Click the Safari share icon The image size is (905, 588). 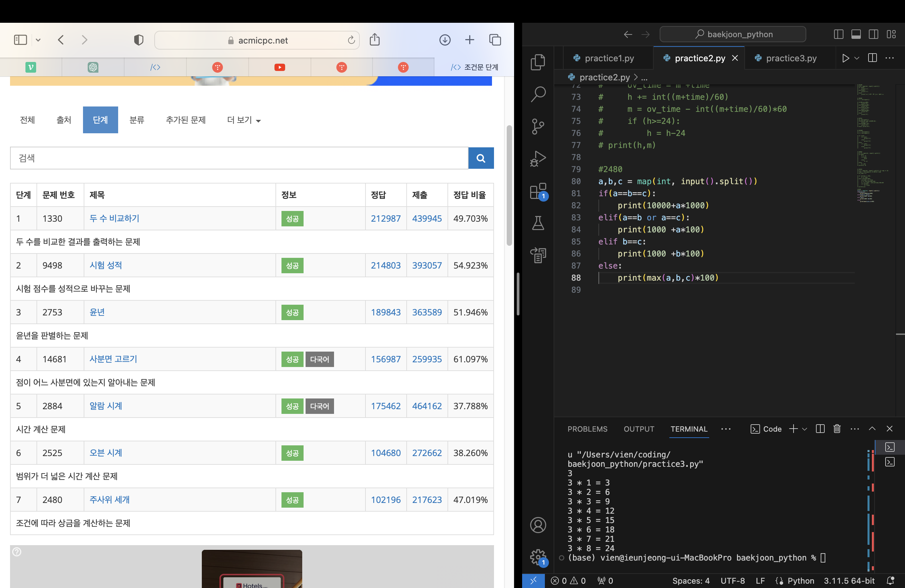coord(375,40)
